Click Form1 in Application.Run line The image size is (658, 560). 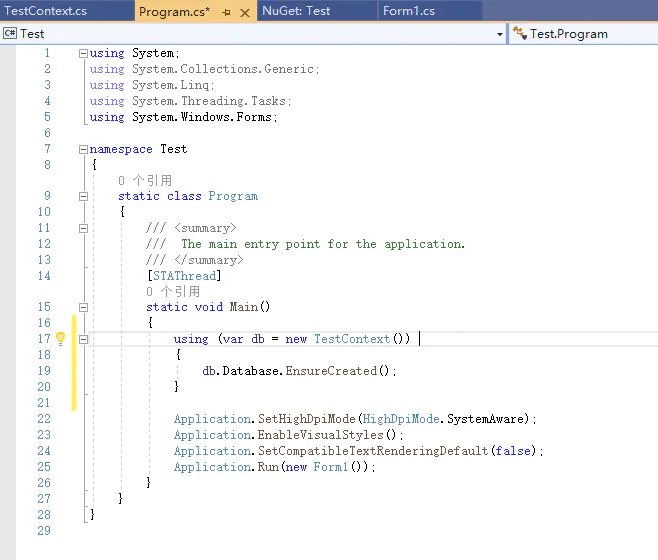331,466
